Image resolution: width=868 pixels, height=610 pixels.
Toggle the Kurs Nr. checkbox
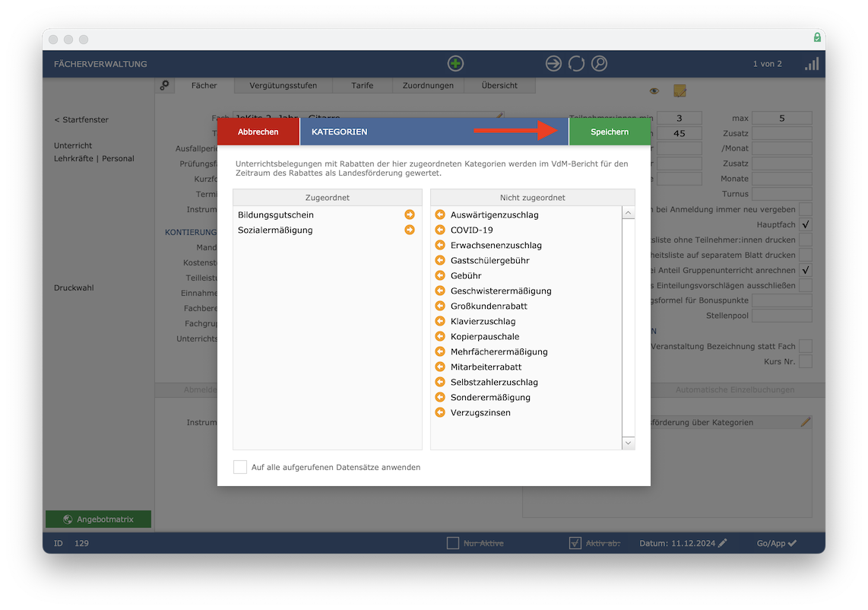(806, 361)
